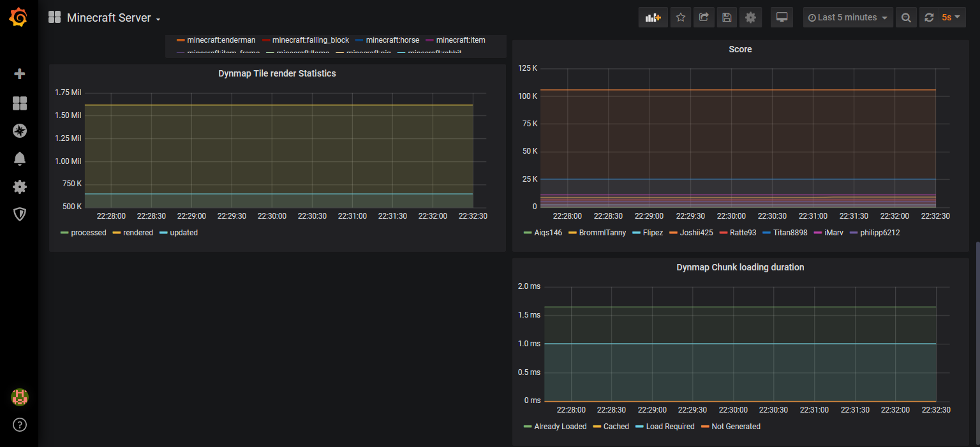Open Explore compass icon in sidebar

point(19,131)
